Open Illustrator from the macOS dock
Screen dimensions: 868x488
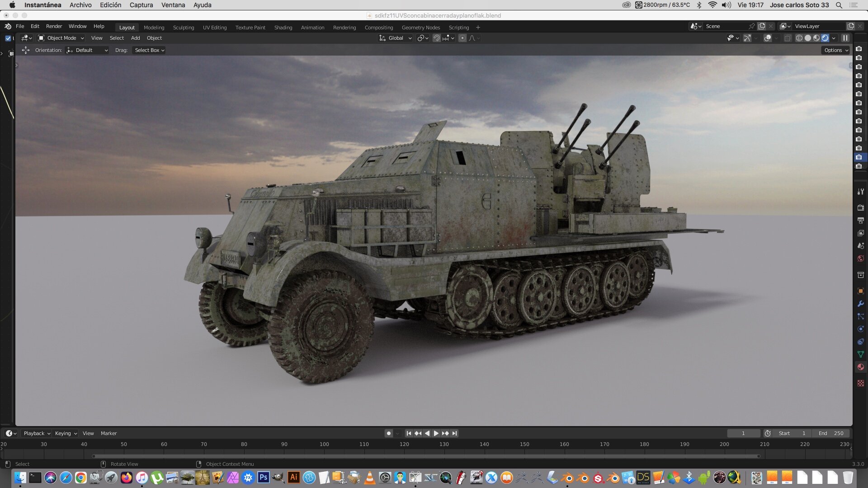tap(293, 477)
